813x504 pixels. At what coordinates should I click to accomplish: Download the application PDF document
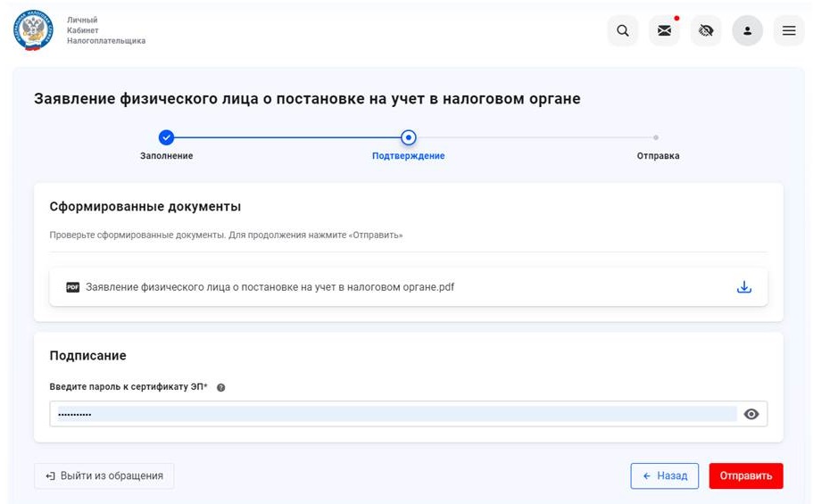click(x=744, y=286)
